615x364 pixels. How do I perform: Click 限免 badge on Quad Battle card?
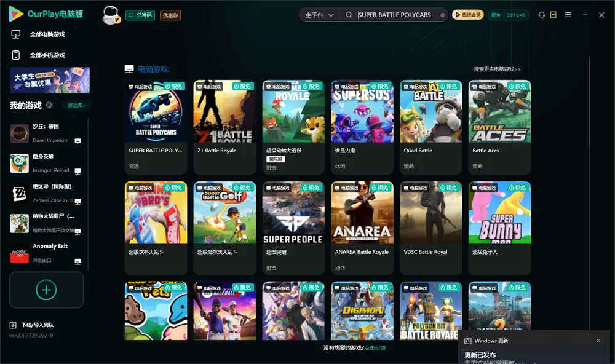point(449,86)
